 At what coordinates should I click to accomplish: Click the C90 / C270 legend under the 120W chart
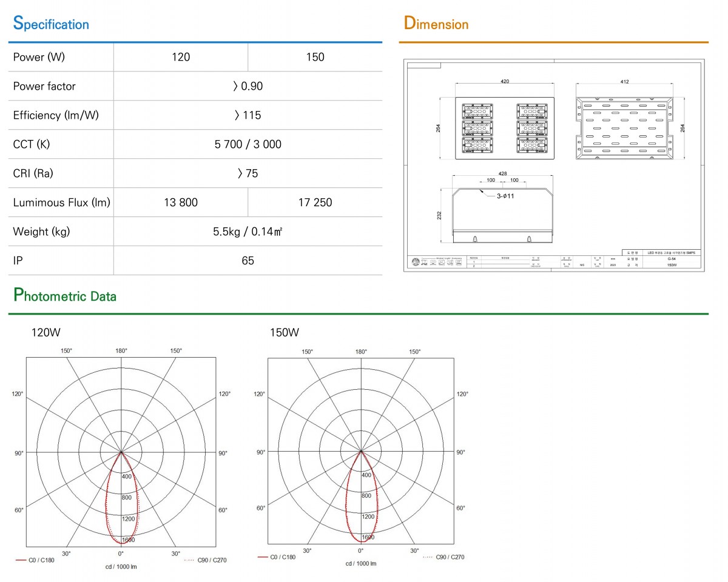point(205,560)
